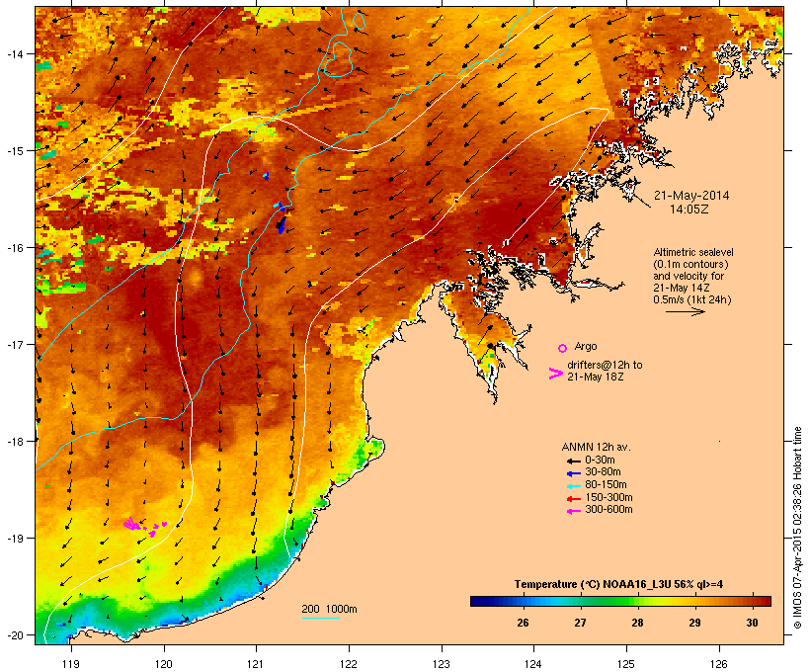Click the IMOS copyright timestamp text
The width and height of the screenshot is (810, 672).
797,528
